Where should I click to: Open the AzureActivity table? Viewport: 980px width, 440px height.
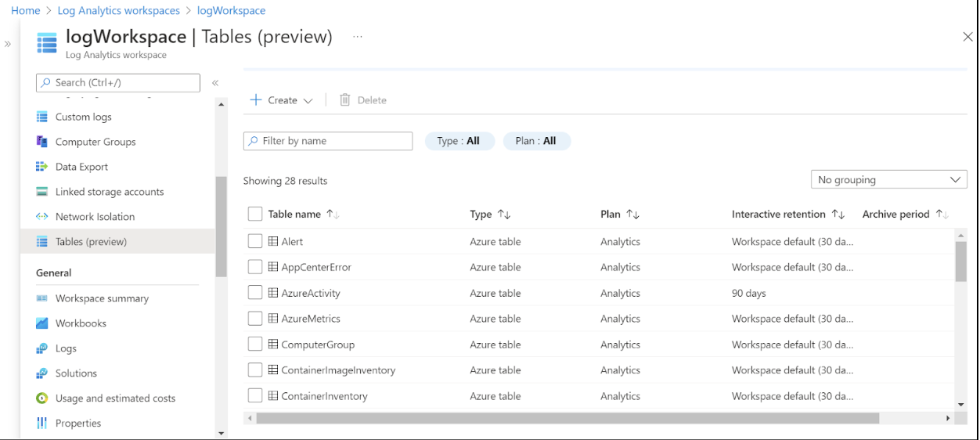point(311,293)
